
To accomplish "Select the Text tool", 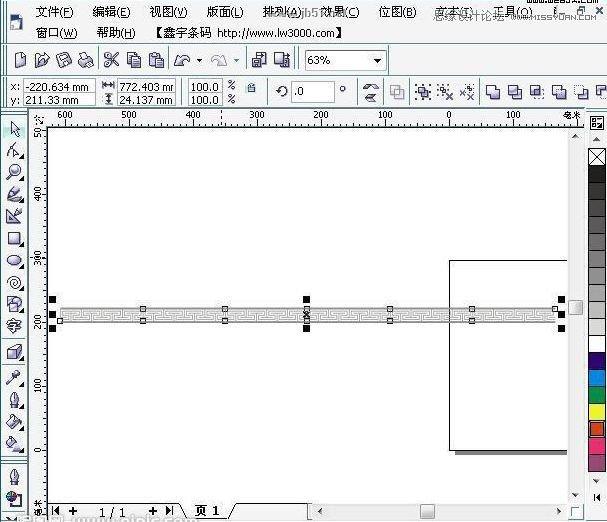I will pos(15,326).
